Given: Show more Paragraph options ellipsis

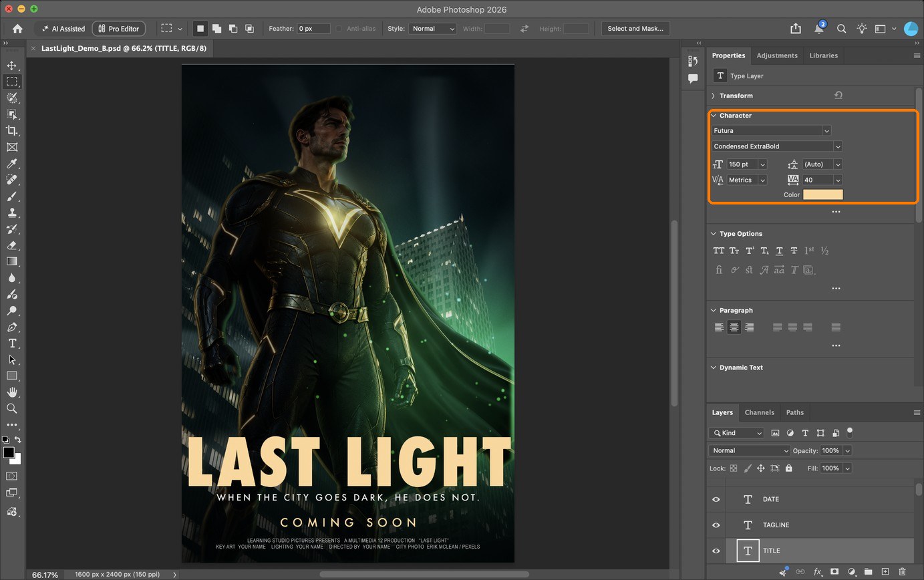Looking at the screenshot, I should point(836,345).
